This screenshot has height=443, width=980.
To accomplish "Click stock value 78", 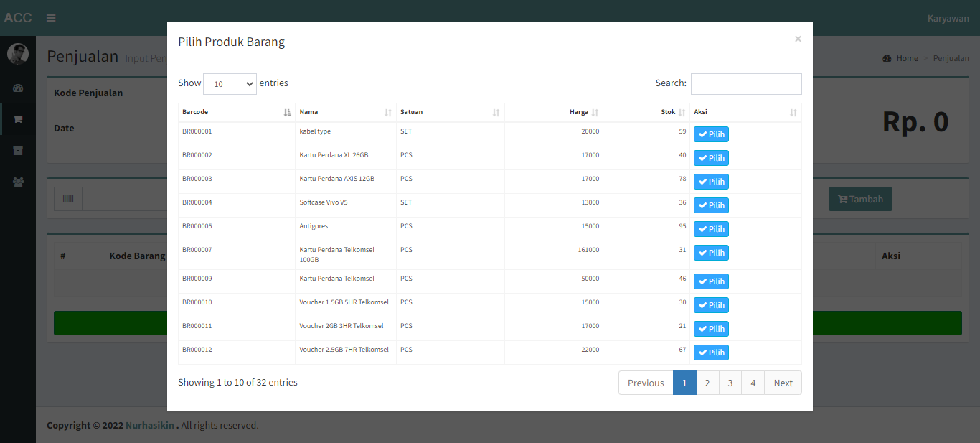I will point(682,179).
